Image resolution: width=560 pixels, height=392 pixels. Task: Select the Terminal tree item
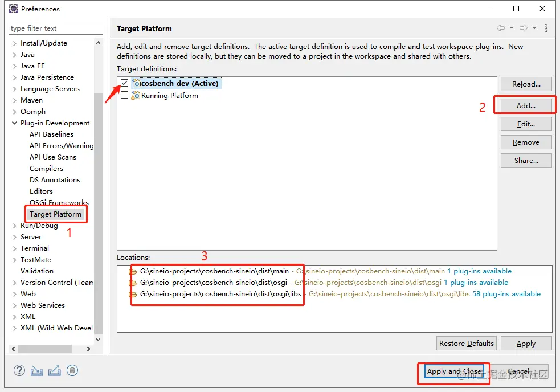35,248
